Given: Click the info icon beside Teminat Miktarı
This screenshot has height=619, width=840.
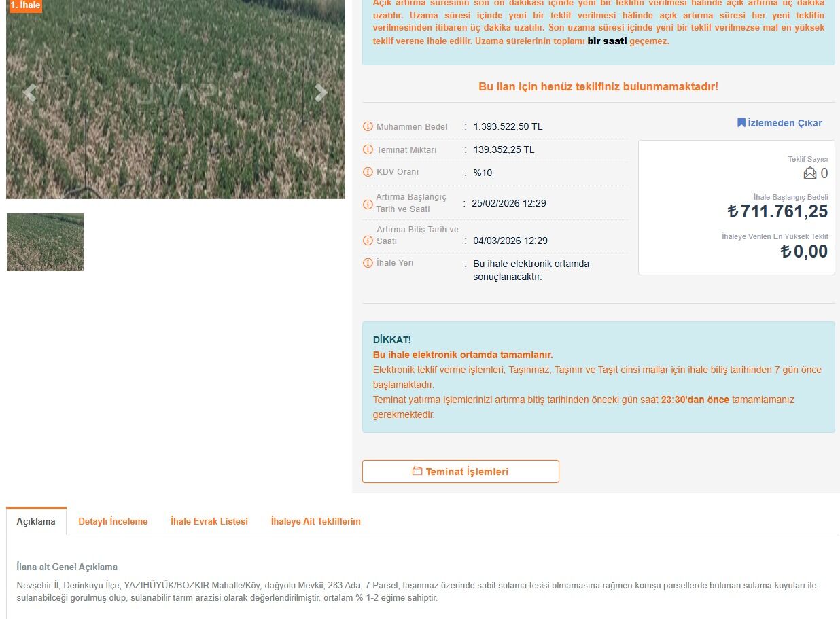Looking at the screenshot, I should [x=368, y=150].
